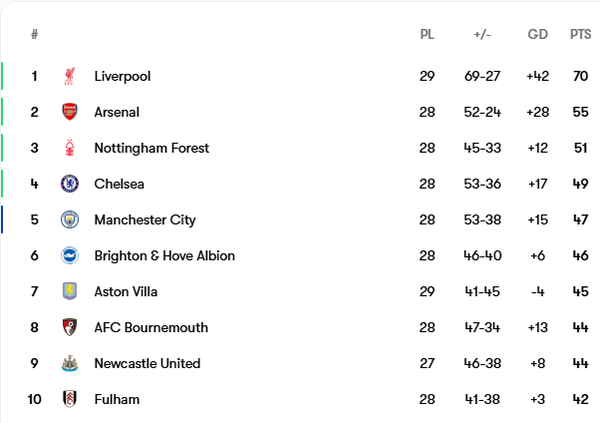Open the Newcastle United crest icon
The width and height of the screenshot is (600, 423).
click(x=70, y=363)
